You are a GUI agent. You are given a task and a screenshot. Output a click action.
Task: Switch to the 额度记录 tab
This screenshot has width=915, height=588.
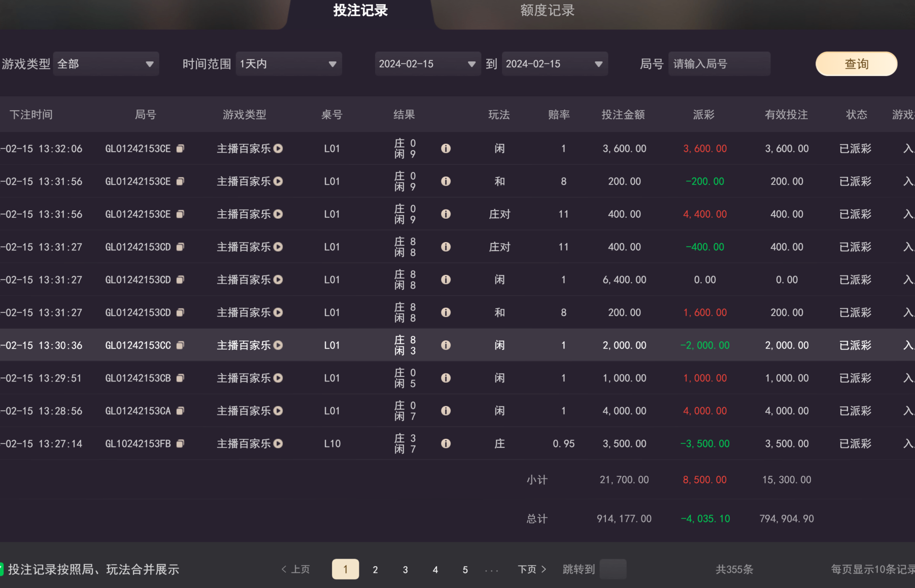click(547, 11)
